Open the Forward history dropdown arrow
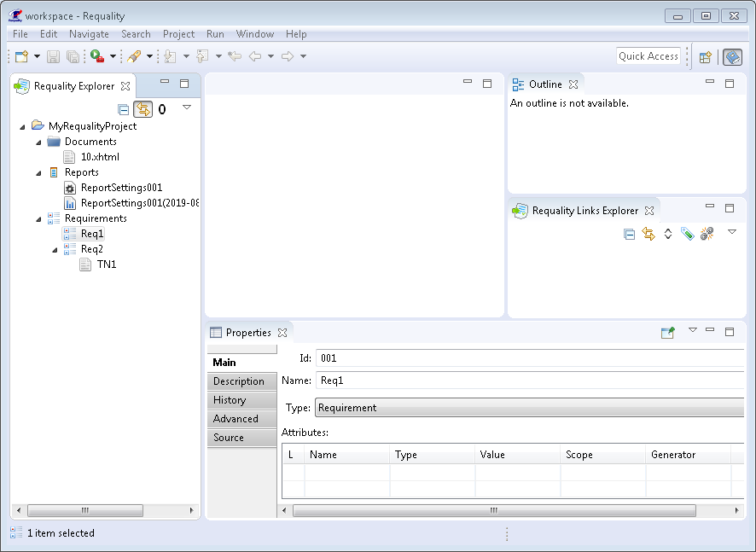 click(303, 56)
